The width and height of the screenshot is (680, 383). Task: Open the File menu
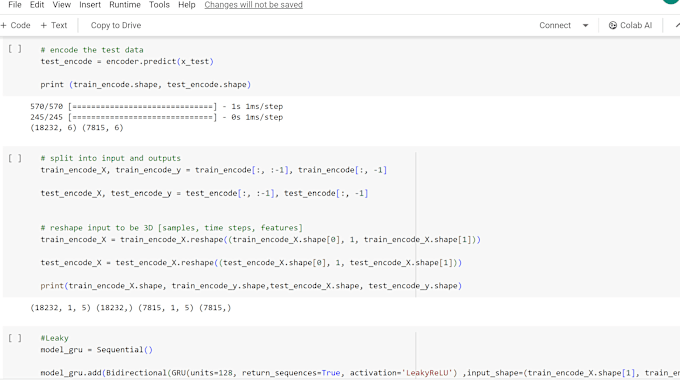pyautogui.click(x=15, y=5)
